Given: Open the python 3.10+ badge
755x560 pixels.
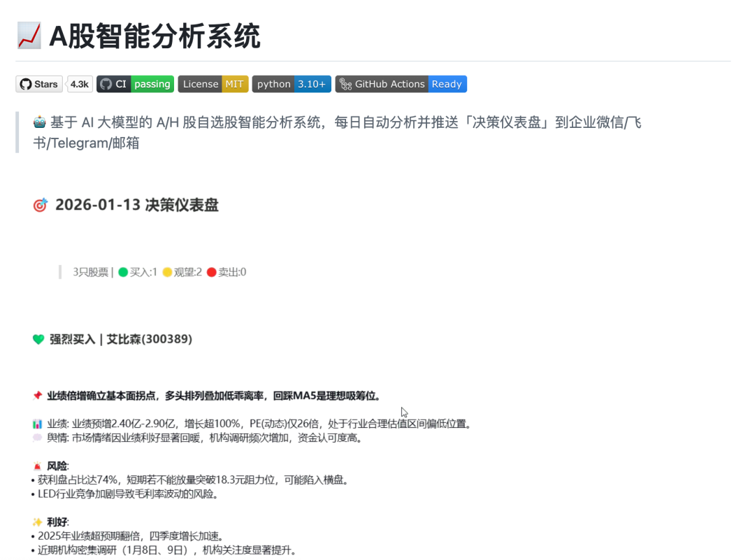Looking at the screenshot, I should click(x=291, y=84).
